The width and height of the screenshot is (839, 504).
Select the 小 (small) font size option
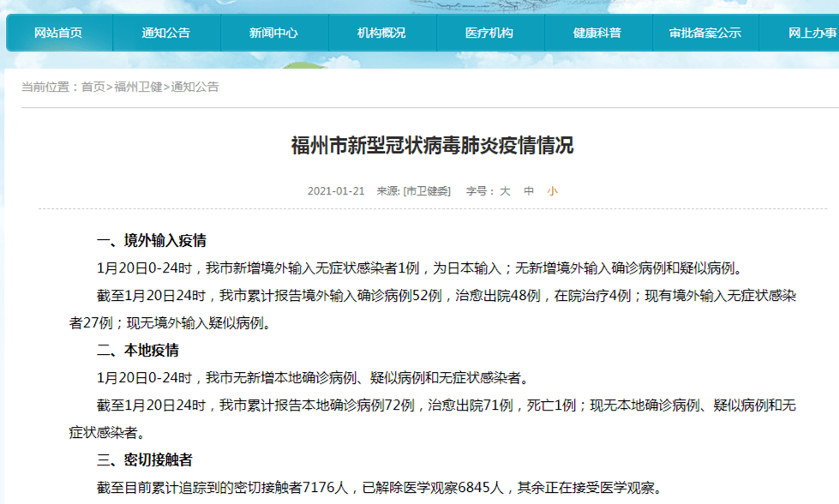click(552, 191)
